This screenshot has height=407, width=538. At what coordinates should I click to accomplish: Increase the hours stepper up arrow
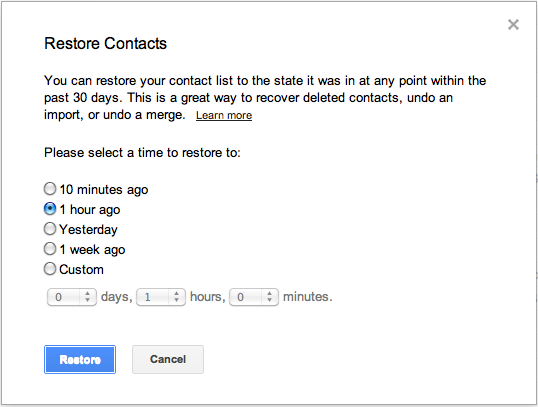pyautogui.click(x=176, y=293)
